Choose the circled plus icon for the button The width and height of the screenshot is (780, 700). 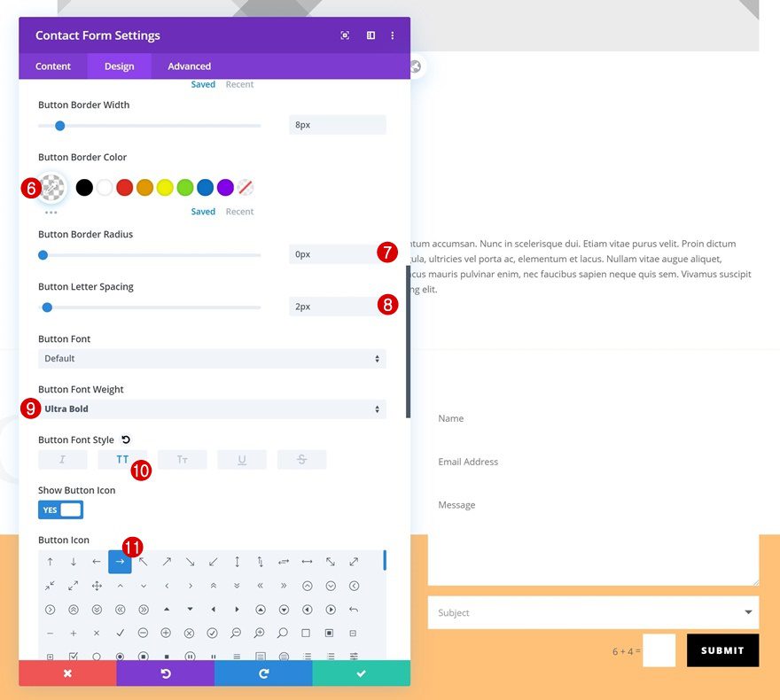click(x=166, y=633)
